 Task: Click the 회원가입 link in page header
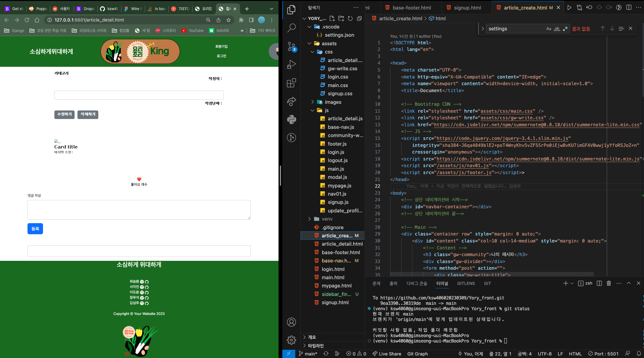pos(221,47)
